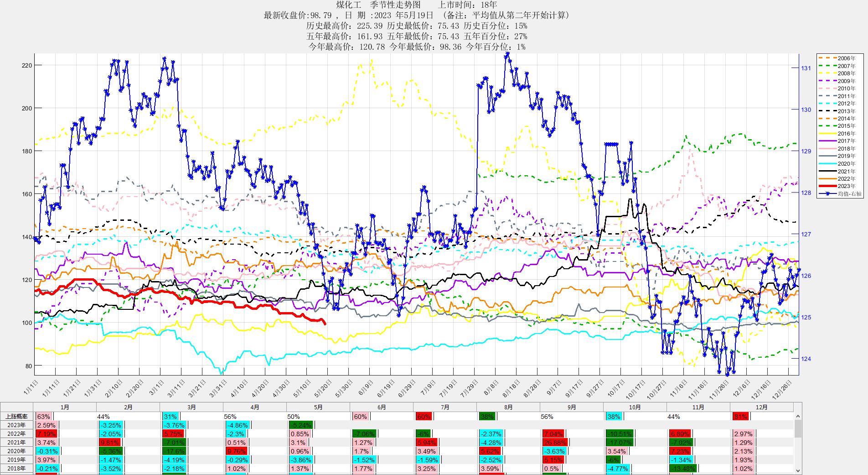This screenshot has height=475, width=868.
Task: Click the 9月 column header
Action: click(572, 407)
